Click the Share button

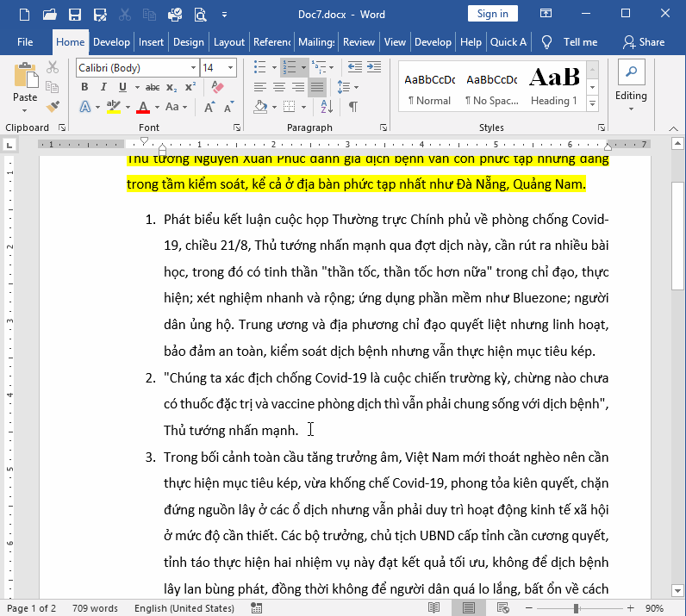[644, 42]
